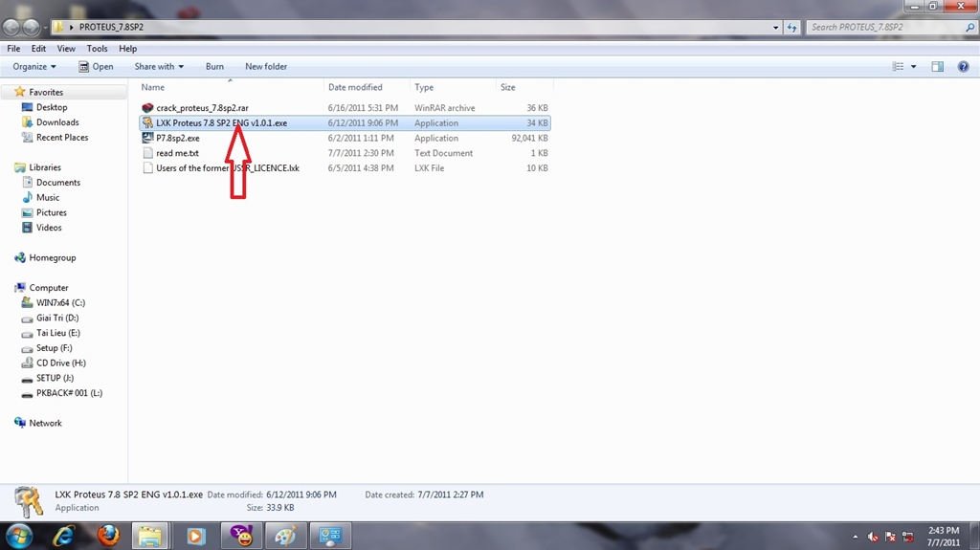Click the Burn button
Screen dimensions: 980x550
pyautogui.click(x=214, y=66)
